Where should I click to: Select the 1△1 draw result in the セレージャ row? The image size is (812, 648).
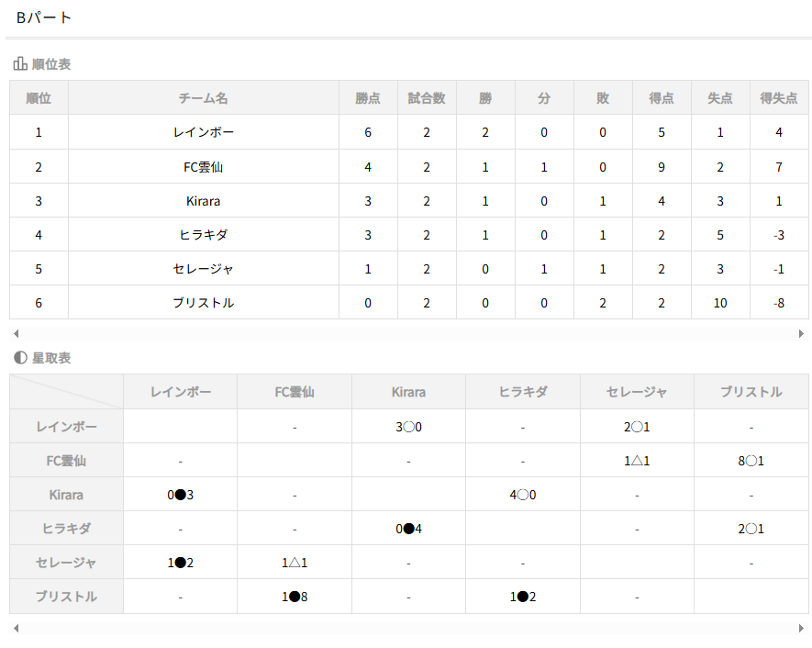[295, 563]
